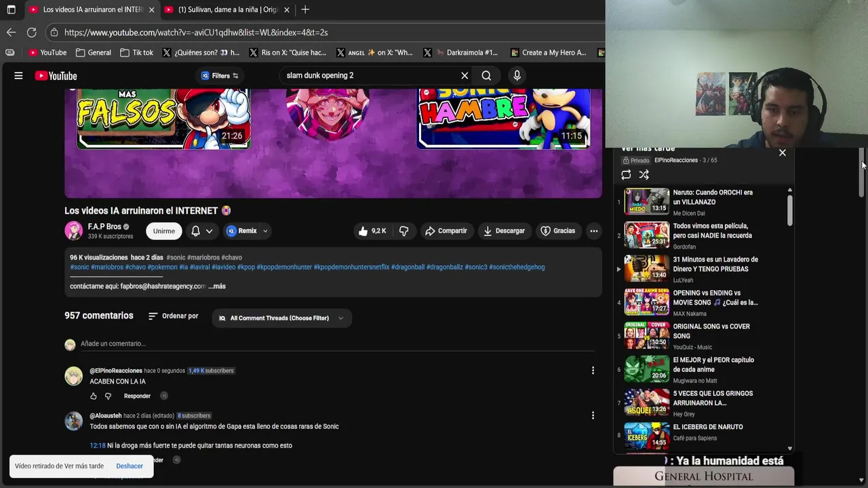Toggle the playlist shuffle button

[644, 175]
